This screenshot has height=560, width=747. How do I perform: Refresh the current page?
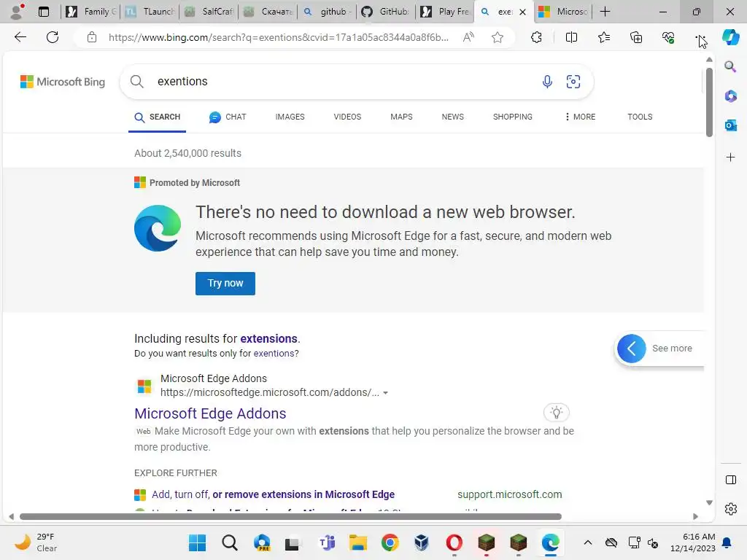click(53, 37)
